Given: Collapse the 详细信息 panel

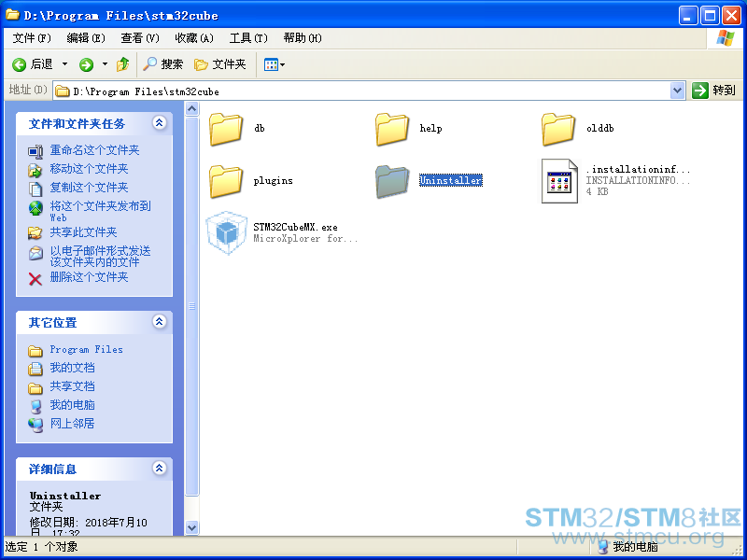Looking at the screenshot, I should 159,469.
